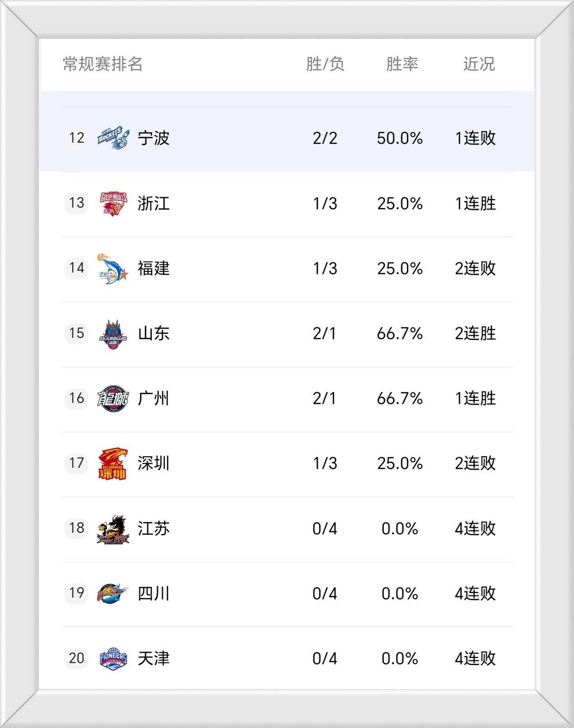The height and width of the screenshot is (728, 574).
Task: Click the 常规赛排名 header
Action: tap(103, 64)
